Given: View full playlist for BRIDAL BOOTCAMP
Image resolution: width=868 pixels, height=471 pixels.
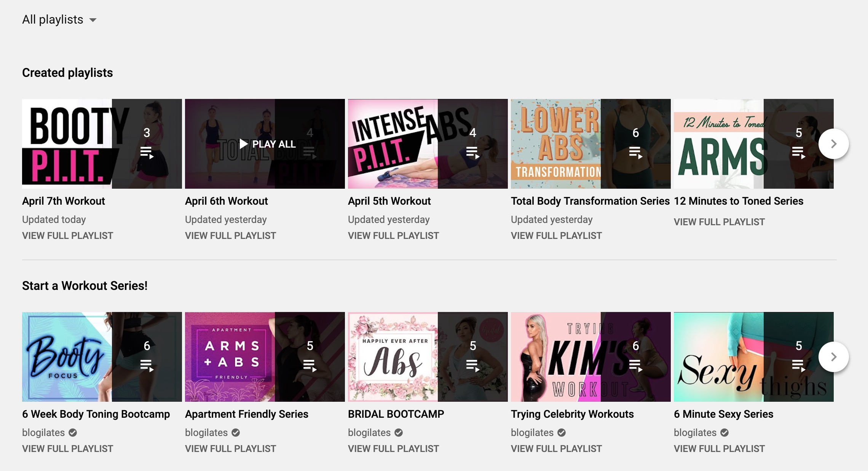Looking at the screenshot, I should pos(393,449).
